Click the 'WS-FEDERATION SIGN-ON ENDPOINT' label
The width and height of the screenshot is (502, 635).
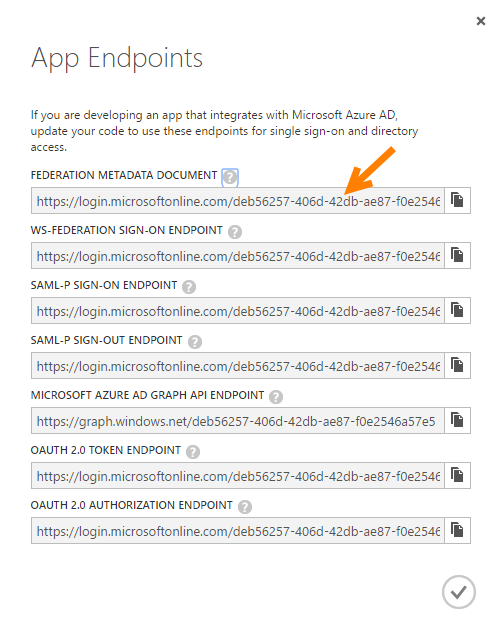tap(127, 230)
